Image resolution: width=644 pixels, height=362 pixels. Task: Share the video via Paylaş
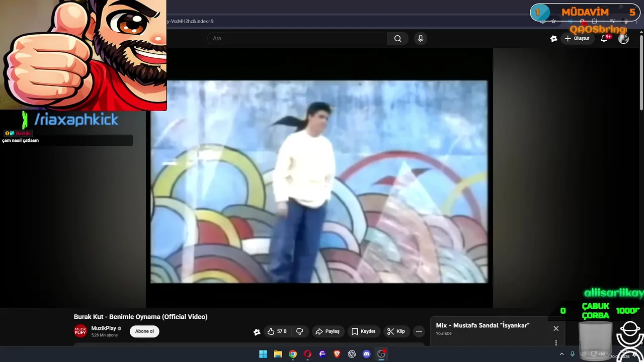(x=327, y=331)
